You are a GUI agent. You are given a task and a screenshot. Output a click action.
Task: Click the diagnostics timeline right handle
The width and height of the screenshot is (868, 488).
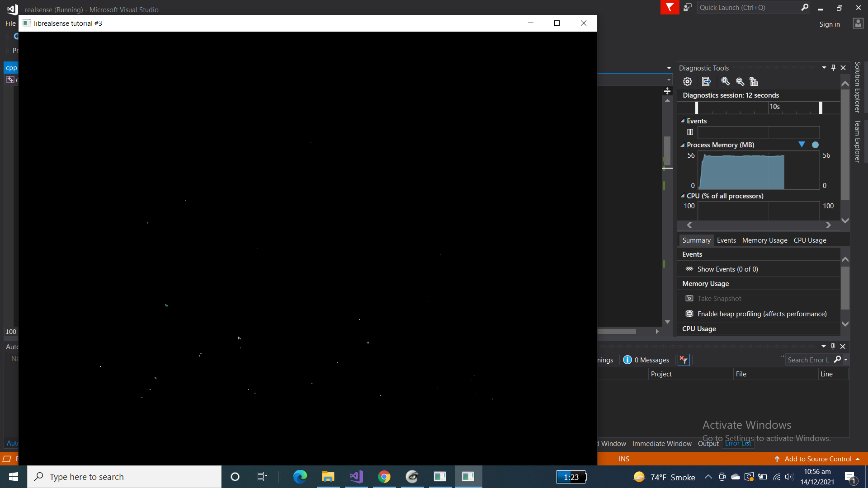click(821, 108)
